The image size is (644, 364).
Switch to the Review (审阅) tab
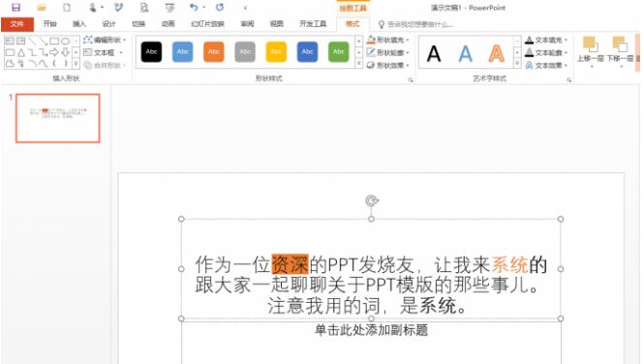[x=247, y=24]
